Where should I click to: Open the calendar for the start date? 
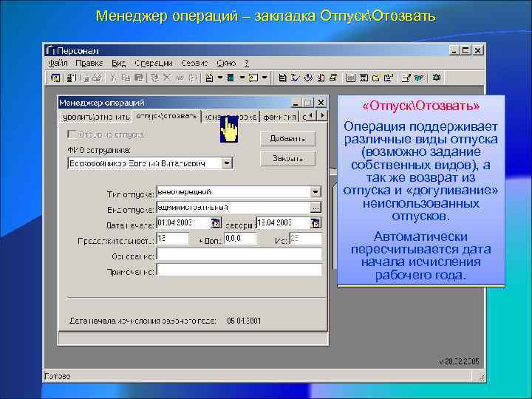coord(216,223)
